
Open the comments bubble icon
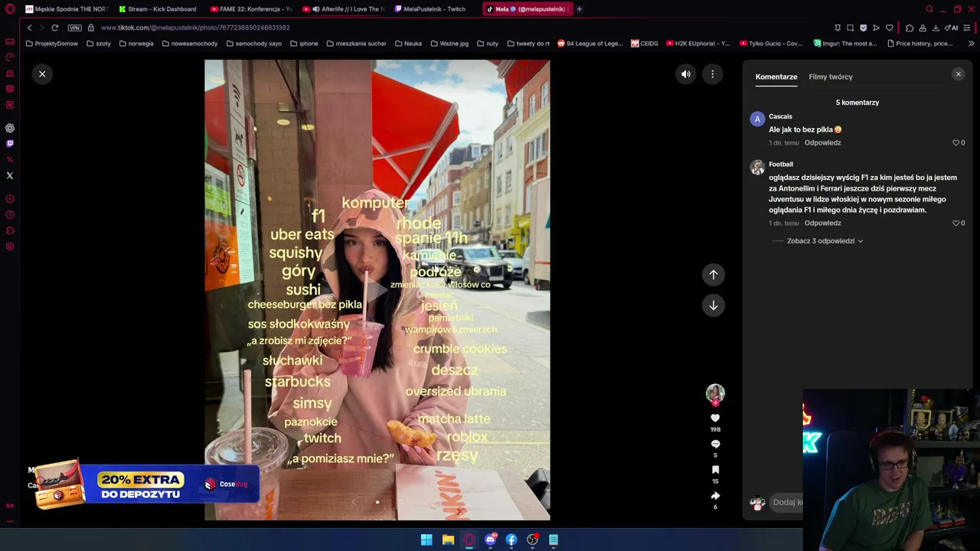[x=715, y=444]
